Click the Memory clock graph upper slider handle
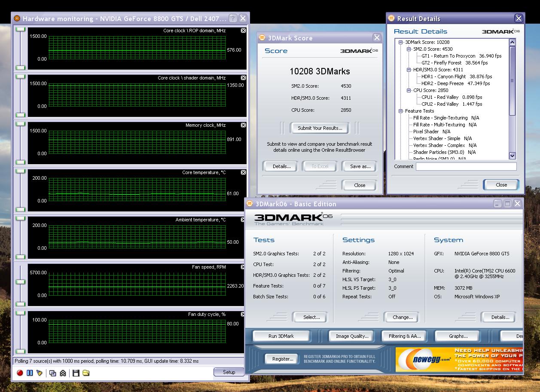Image resolution: width=540 pixels, height=392 pixels. click(20, 124)
